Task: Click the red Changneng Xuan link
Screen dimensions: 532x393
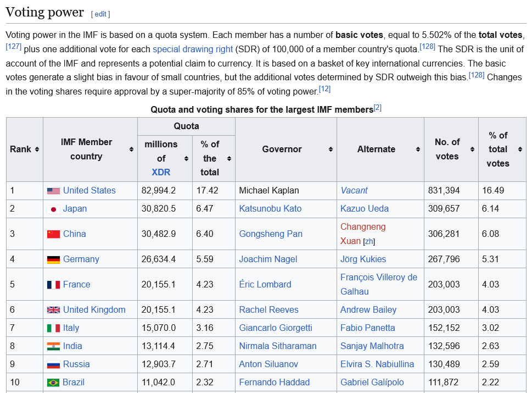Action: (x=363, y=234)
